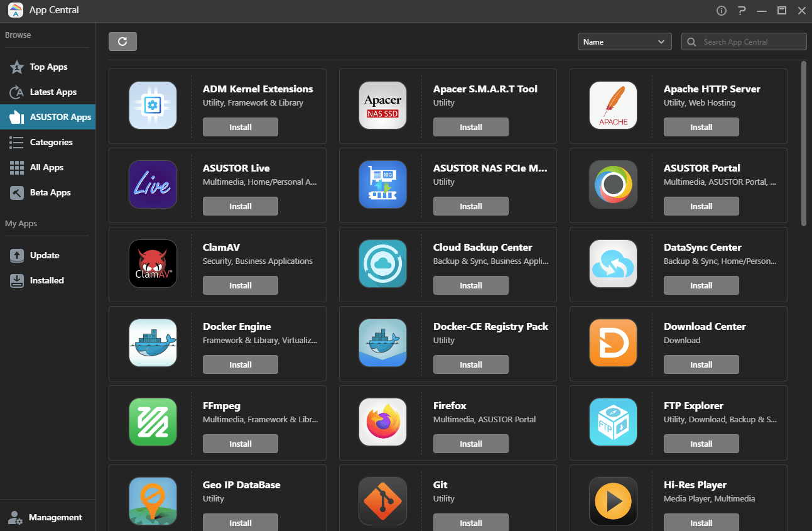Install ADM Kernel Extensions
Screen dimensions: 812x531
(x=241, y=127)
